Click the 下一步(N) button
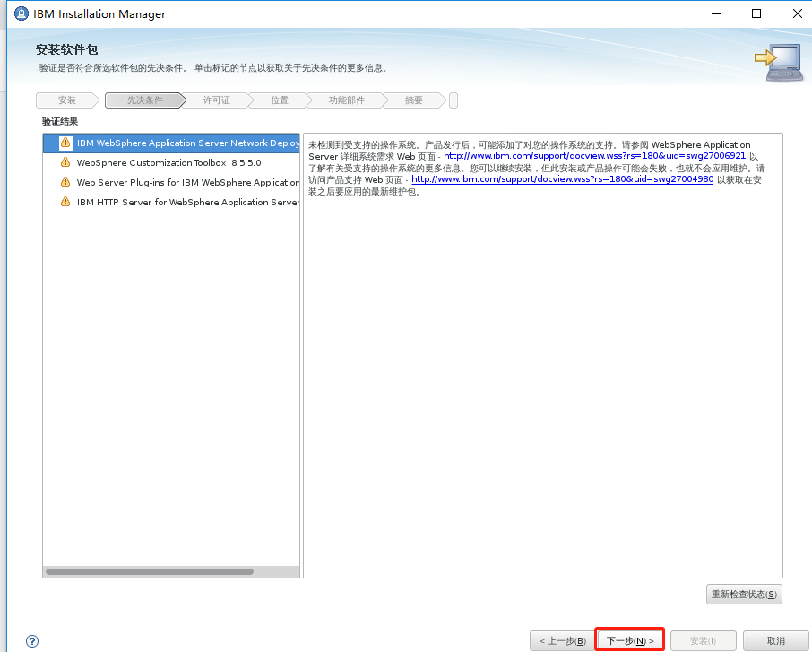The height and width of the screenshot is (652, 812). click(628, 639)
